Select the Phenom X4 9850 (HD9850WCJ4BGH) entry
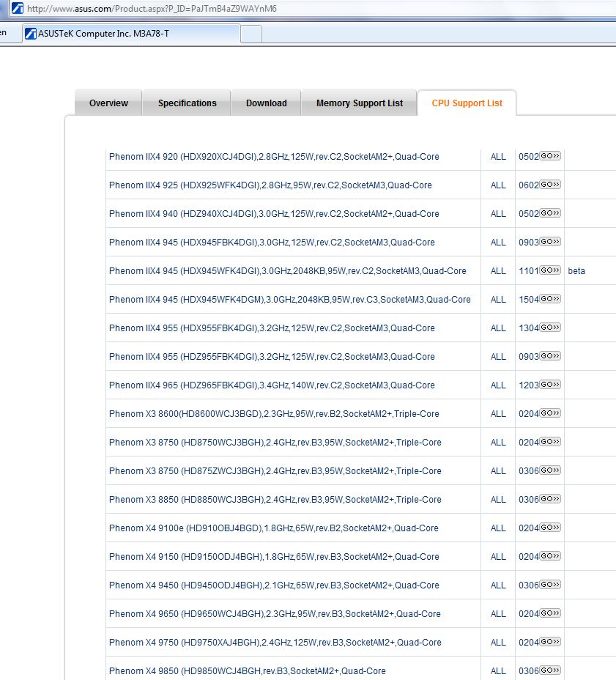Viewport: 616px width, 680px height. (x=247, y=671)
